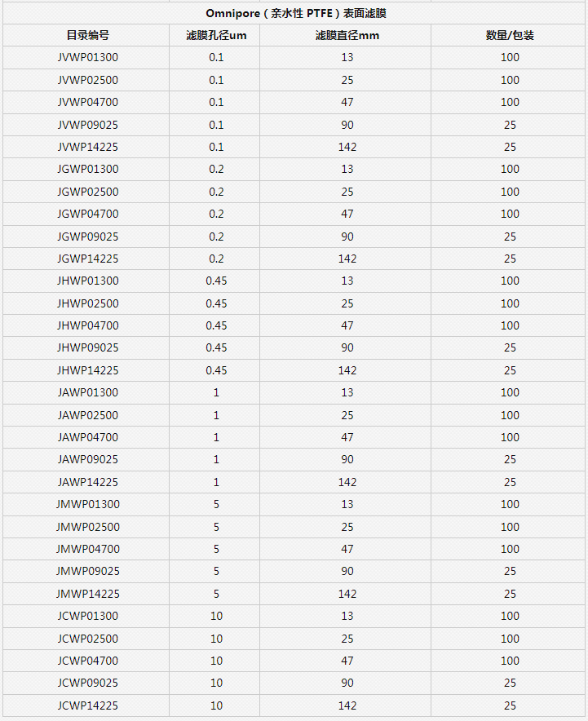Click diameter 90 in JAWP09025 row
Screen dimensions: 588x721
(347, 459)
